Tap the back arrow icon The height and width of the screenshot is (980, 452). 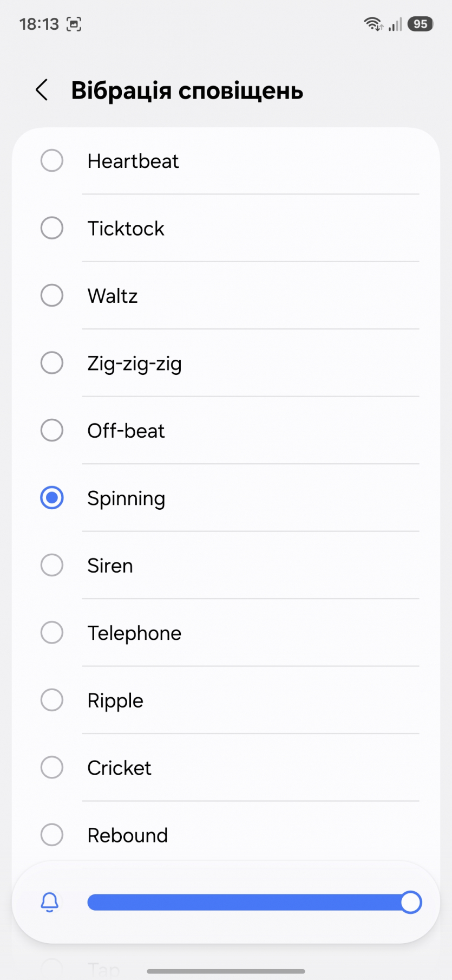[x=42, y=90]
